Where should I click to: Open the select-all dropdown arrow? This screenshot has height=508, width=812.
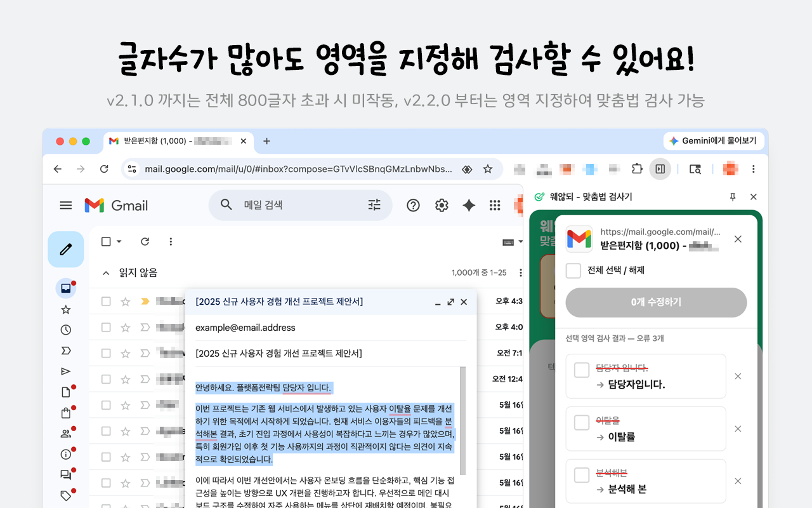tap(119, 241)
